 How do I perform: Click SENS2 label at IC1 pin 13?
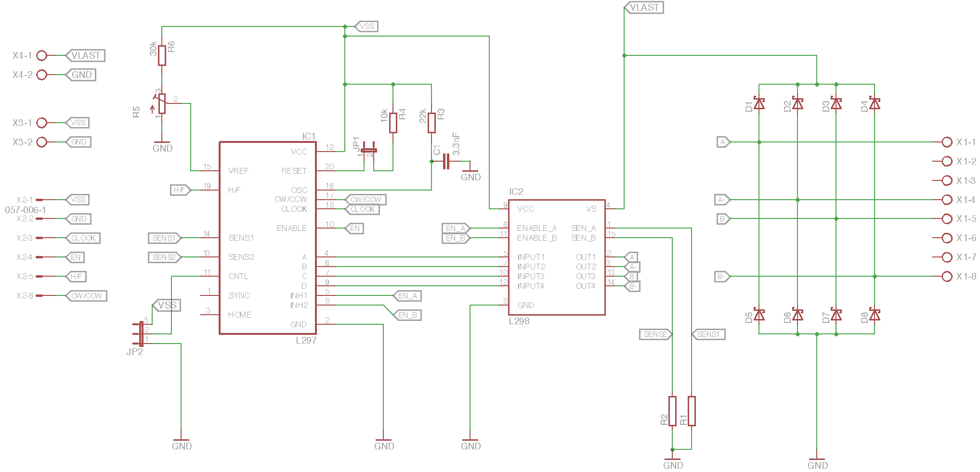(x=164, y=257)
